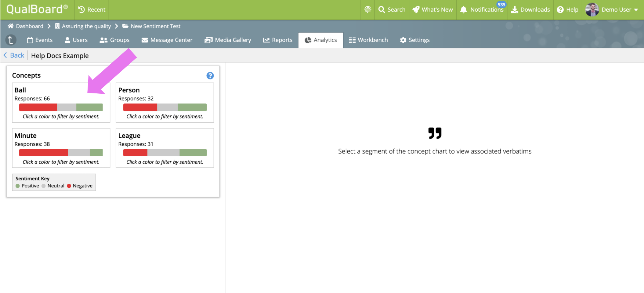Switch to the Groups tab
Image resolution: width=644 pixels, height=293 pixels.
tap(114, 40)
